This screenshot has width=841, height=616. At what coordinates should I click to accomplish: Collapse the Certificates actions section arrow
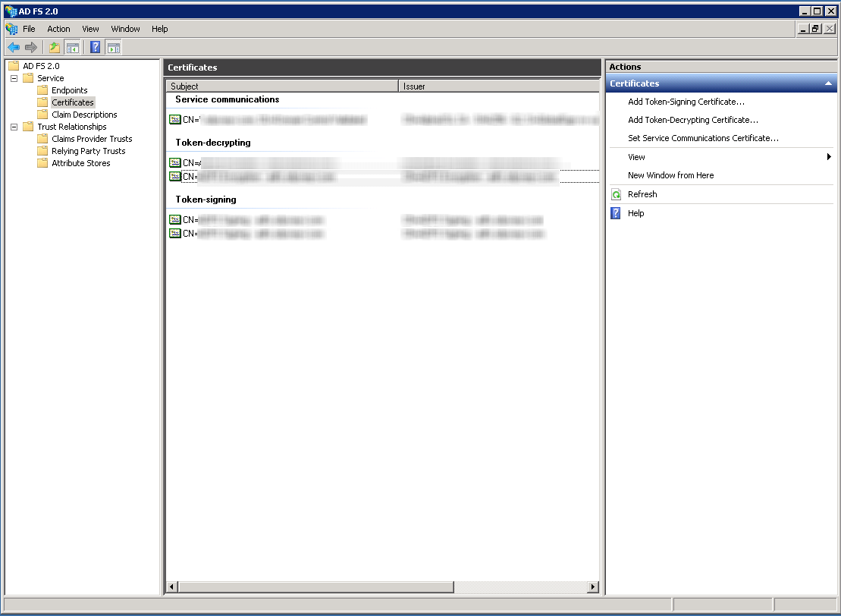point(828,83)
